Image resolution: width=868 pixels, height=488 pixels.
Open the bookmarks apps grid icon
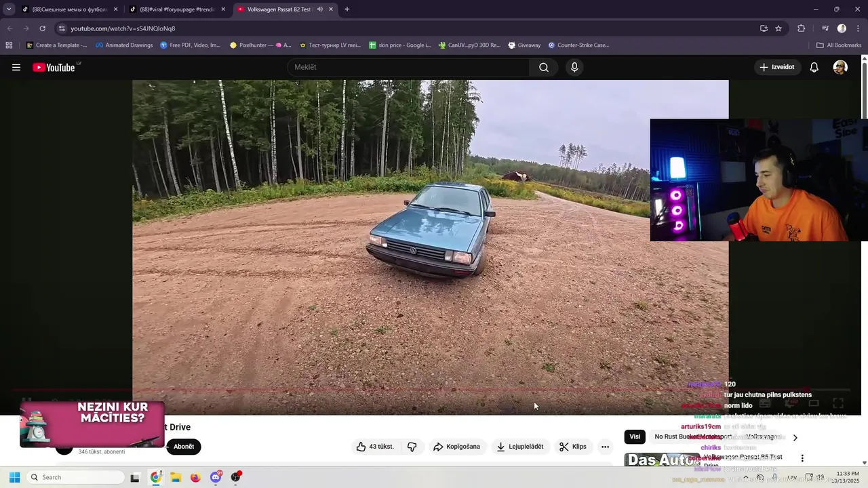tap(9, 45)
